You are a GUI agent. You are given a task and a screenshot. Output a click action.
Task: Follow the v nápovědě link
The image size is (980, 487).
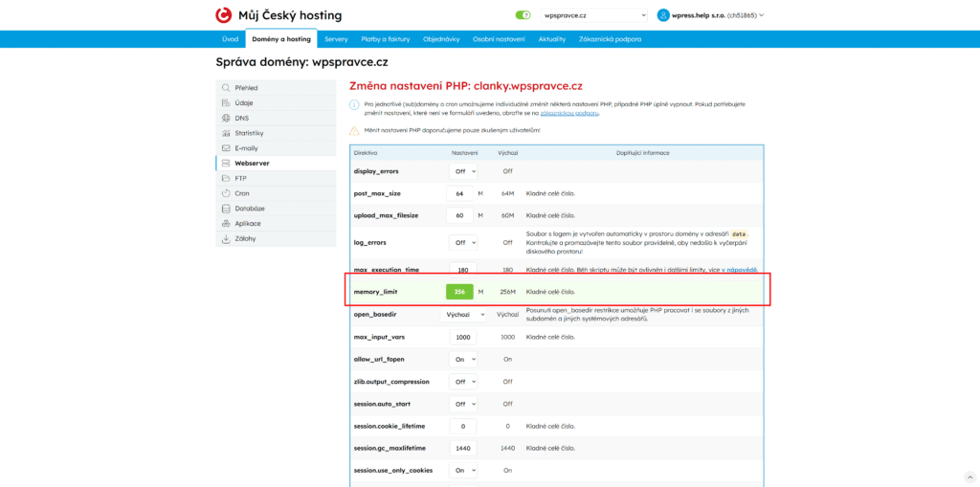[740, 270]
